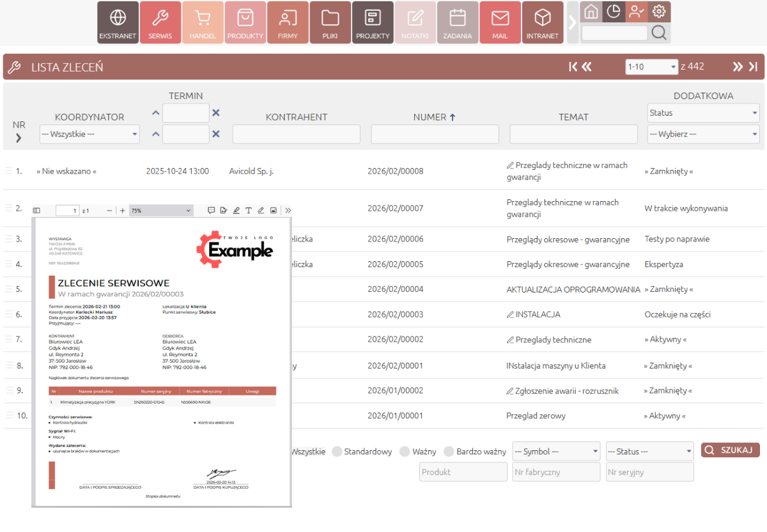Toggle the PDF viewer sidebar icon

[36, 210]
